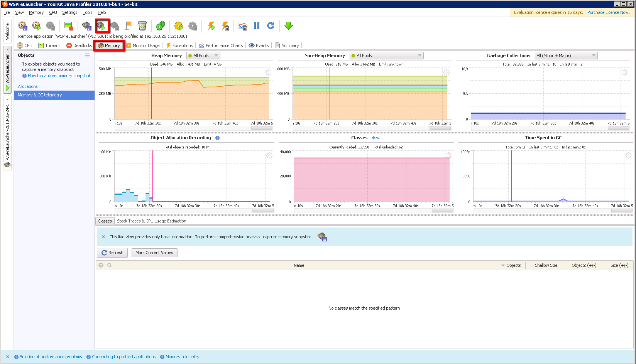Click the Advance Generation flag icon
The width and height of the screenshot is (636, 364).
click(x=129, y=26)
